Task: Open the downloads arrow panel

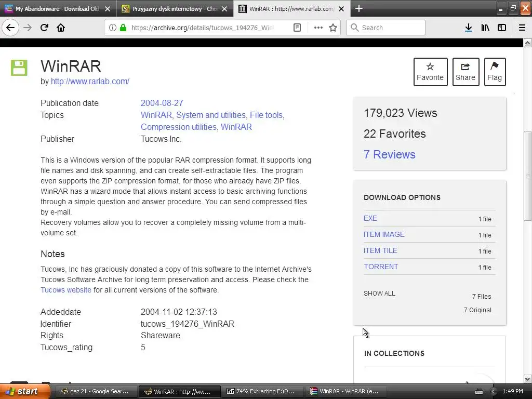Action: point(469,28)
